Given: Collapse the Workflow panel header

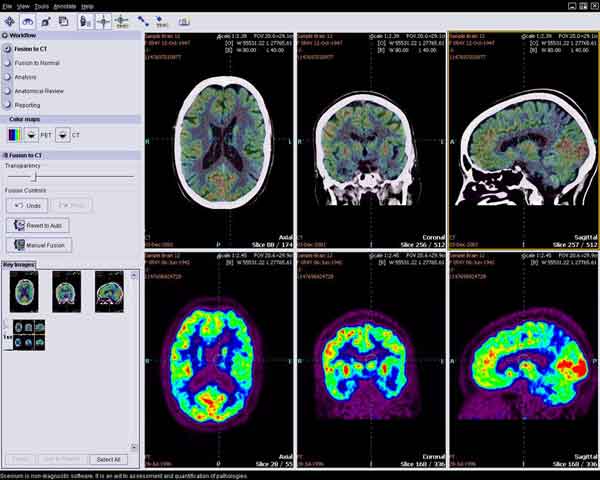Looking at the screenshot, I should pyautogui.click(x=6, y=35).
